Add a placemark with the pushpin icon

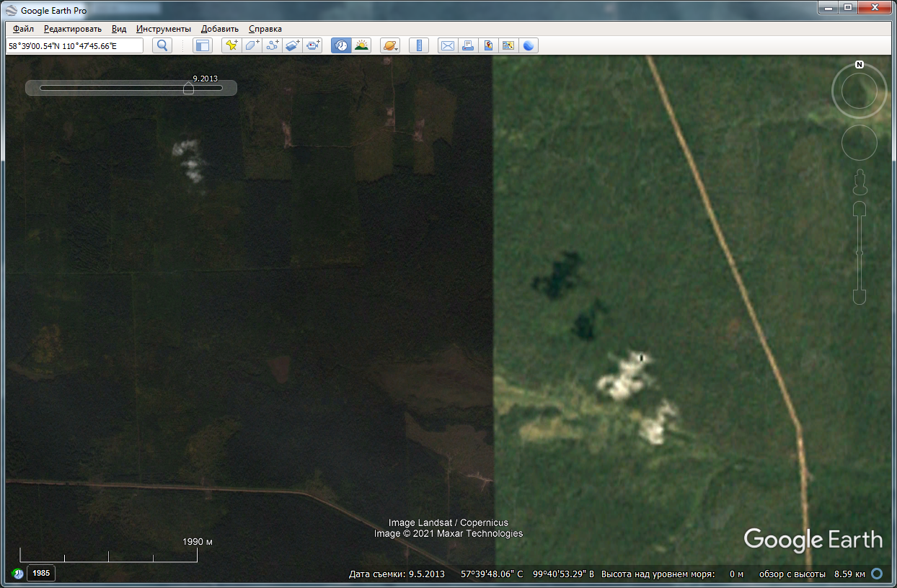click(231, 45)
